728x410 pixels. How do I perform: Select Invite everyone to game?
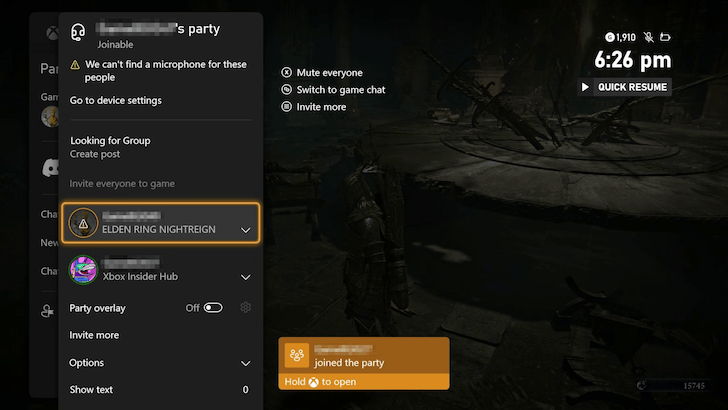(122, 183)
